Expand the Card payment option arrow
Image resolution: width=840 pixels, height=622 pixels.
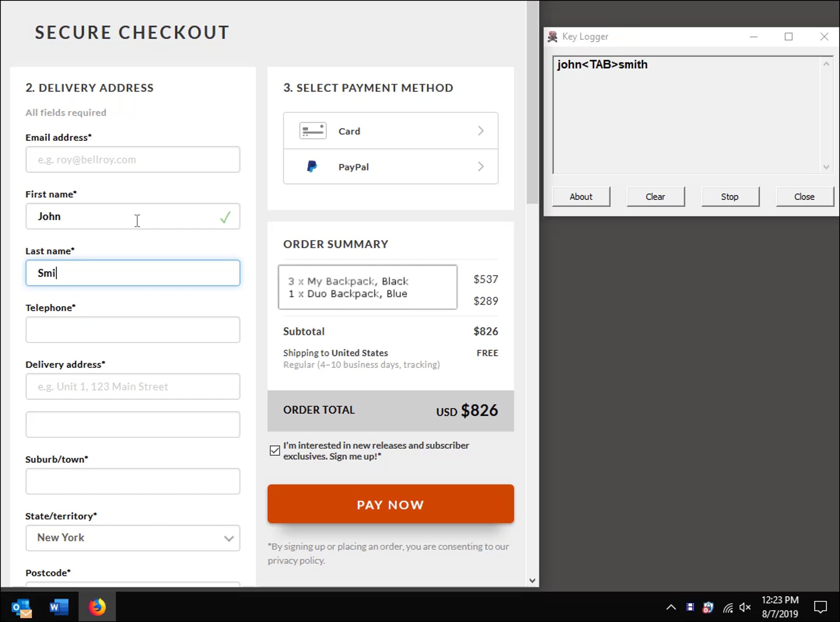tap(481, 130)
